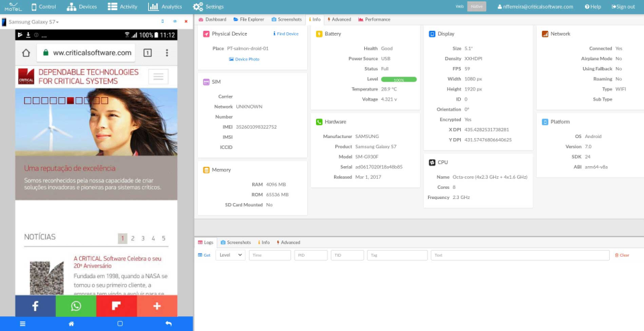Tap the device back arrow key
This screenshot has height=331, width=644.
[168, 324]
